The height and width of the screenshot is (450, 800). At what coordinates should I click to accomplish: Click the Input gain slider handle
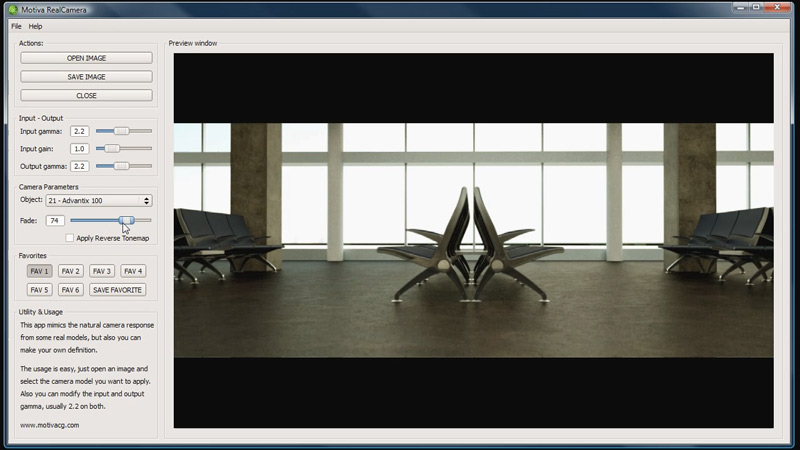[113, 149]
